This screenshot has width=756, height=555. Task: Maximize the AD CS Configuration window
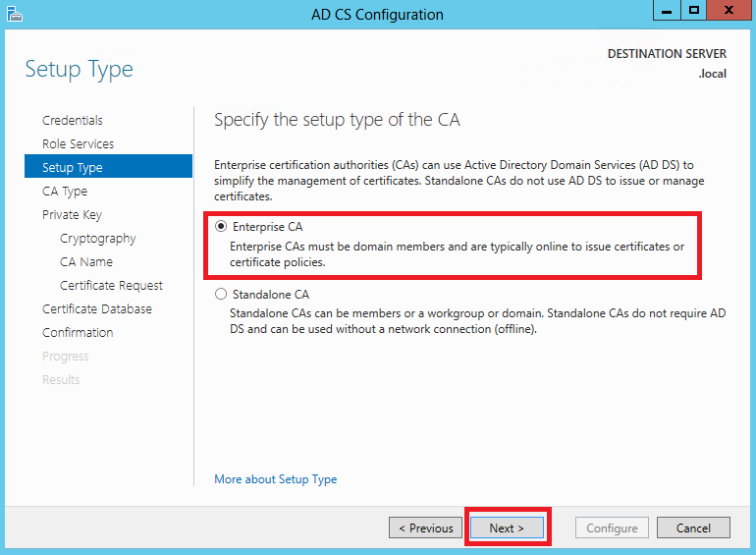point(695,11)
